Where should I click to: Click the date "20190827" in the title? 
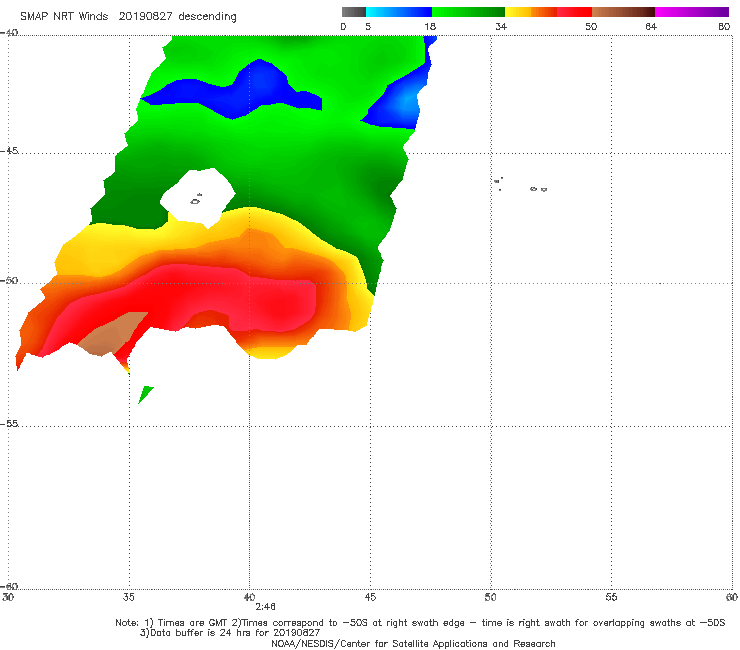146,16
